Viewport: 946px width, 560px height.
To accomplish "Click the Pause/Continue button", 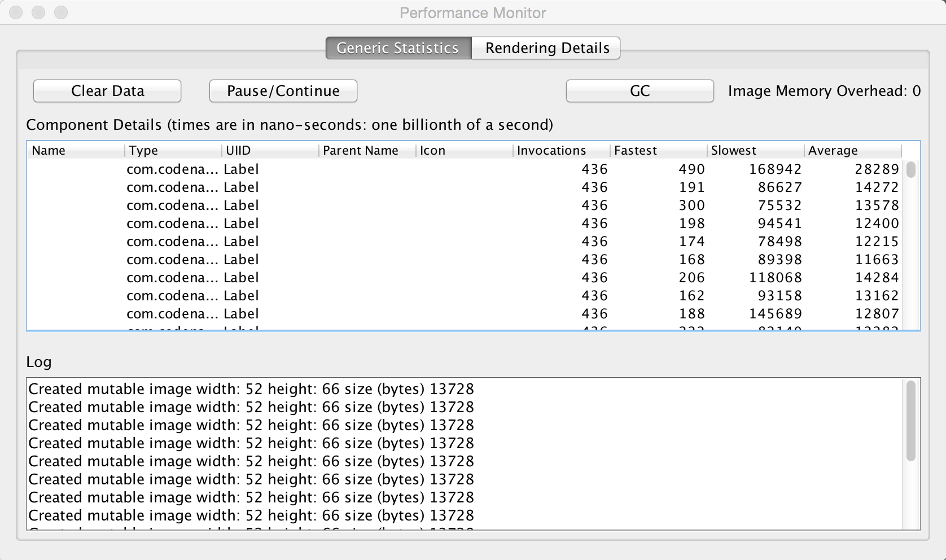I will tap(283, 90).
